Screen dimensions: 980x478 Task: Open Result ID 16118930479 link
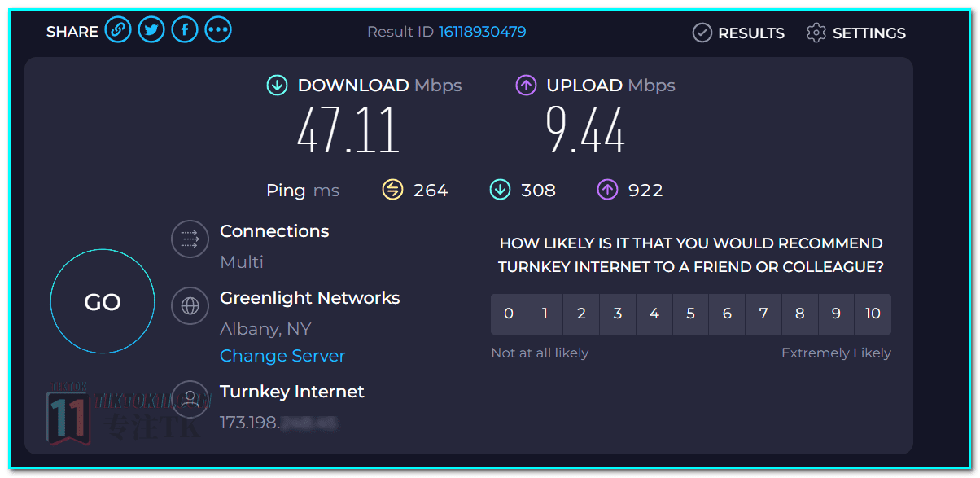[482, 32]
